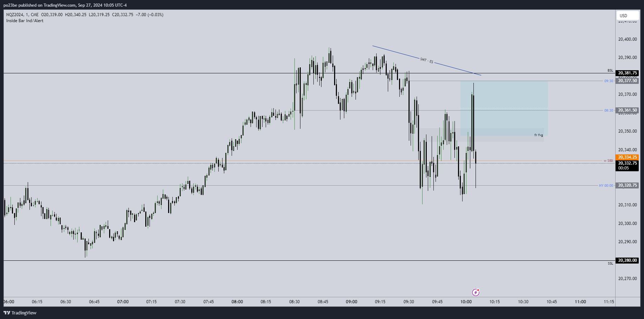This screenshot has width=644, height=319.
Task: Click the 08:00 time axis marker
Action: pos(237,302)
